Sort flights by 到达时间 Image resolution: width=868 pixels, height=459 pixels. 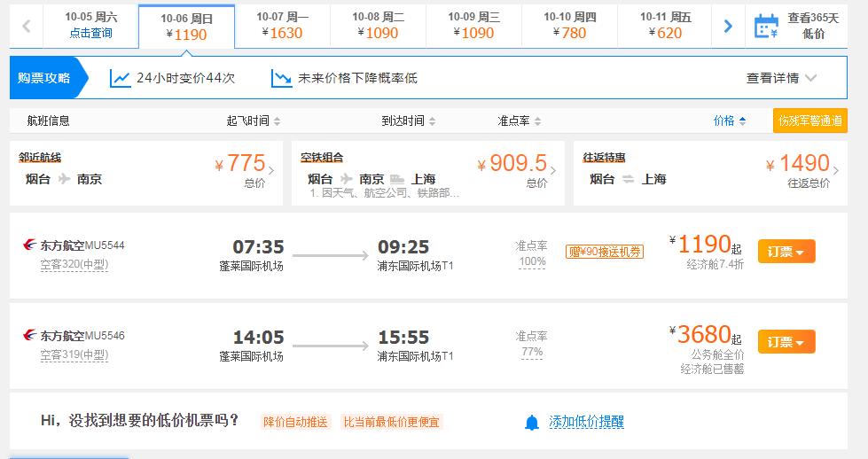[x=409, y=121]
